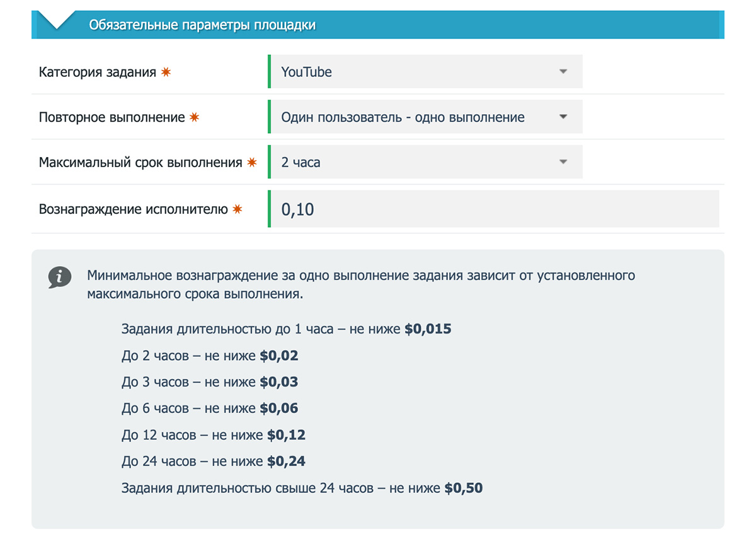The image size is (756, 541).
Task: Click the свыше 24 часов $0,50 line
Action: point(302,488)
